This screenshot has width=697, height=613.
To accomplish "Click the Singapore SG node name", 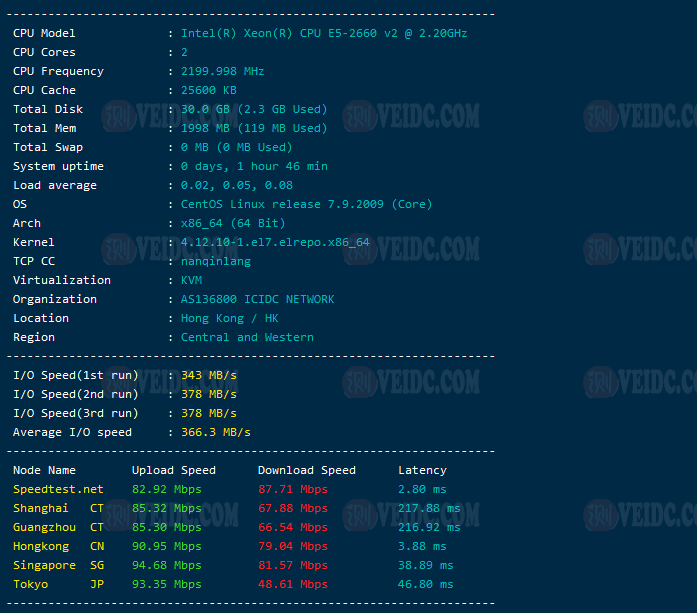I will [x=58, y=565].
